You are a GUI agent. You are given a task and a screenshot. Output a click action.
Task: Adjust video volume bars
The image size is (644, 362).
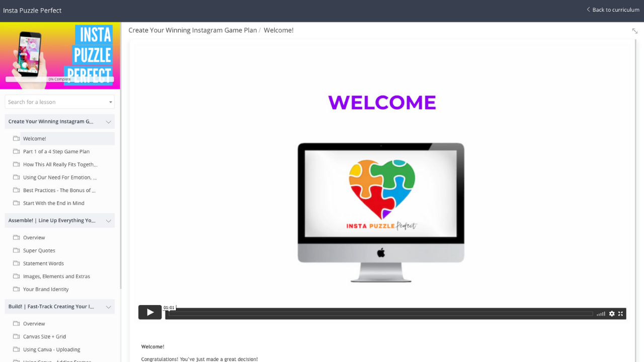click(x=601, y=314)
